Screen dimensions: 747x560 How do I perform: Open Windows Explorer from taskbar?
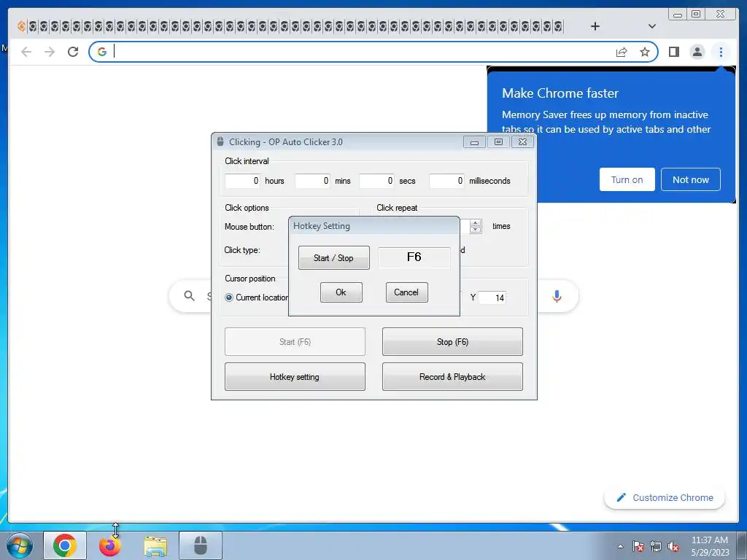(155, 546)
